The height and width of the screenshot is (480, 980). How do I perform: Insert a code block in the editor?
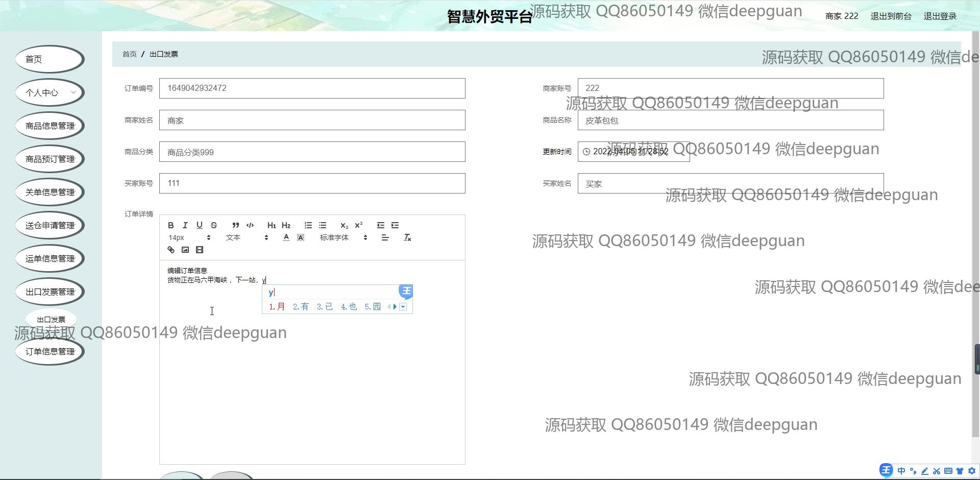[x=250, y=225]
